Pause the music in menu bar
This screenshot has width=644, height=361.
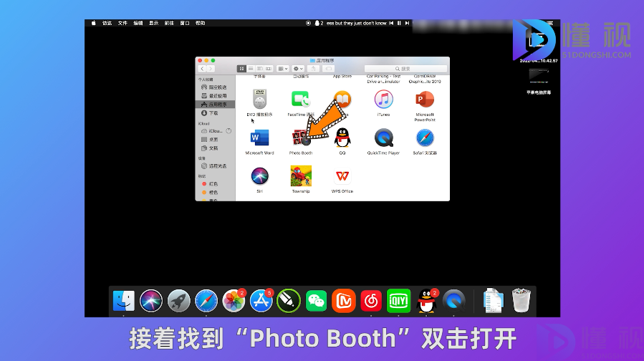click(399, 23)
